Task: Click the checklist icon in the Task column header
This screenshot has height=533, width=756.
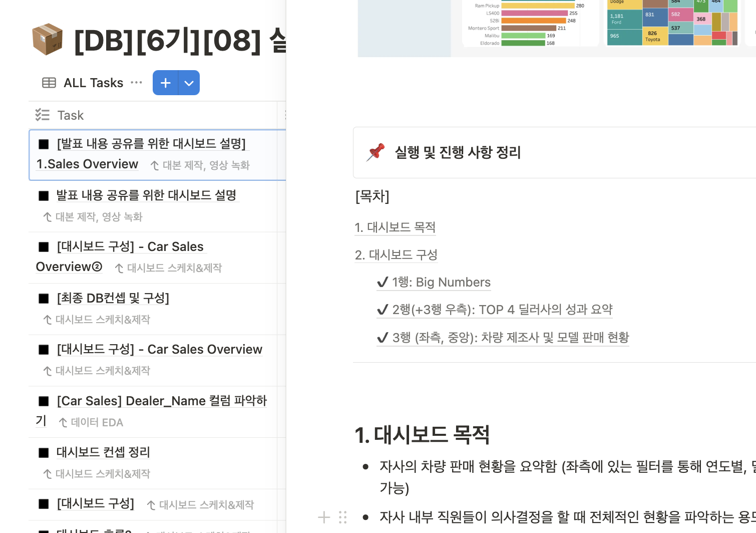Action: [x=43, y=115]
